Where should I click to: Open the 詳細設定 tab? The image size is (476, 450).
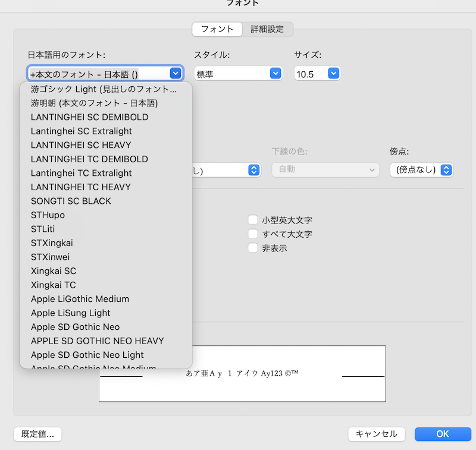click(x=267, y=29)
